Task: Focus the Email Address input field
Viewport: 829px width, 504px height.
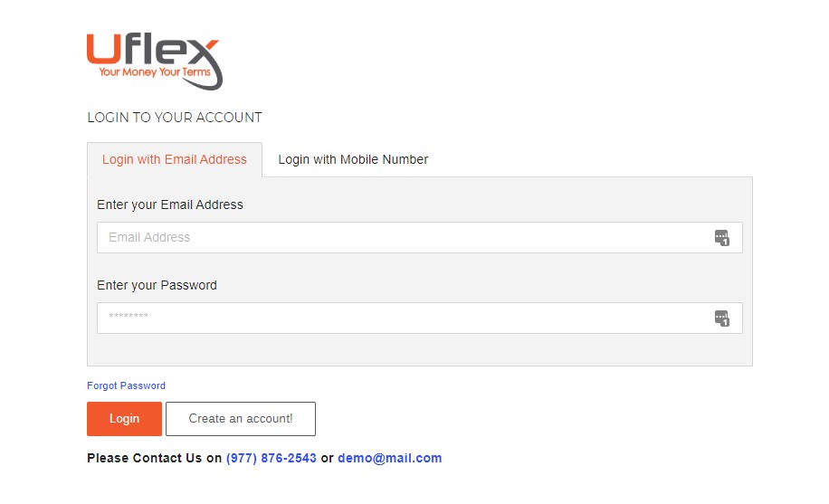Action: (420, 237)
